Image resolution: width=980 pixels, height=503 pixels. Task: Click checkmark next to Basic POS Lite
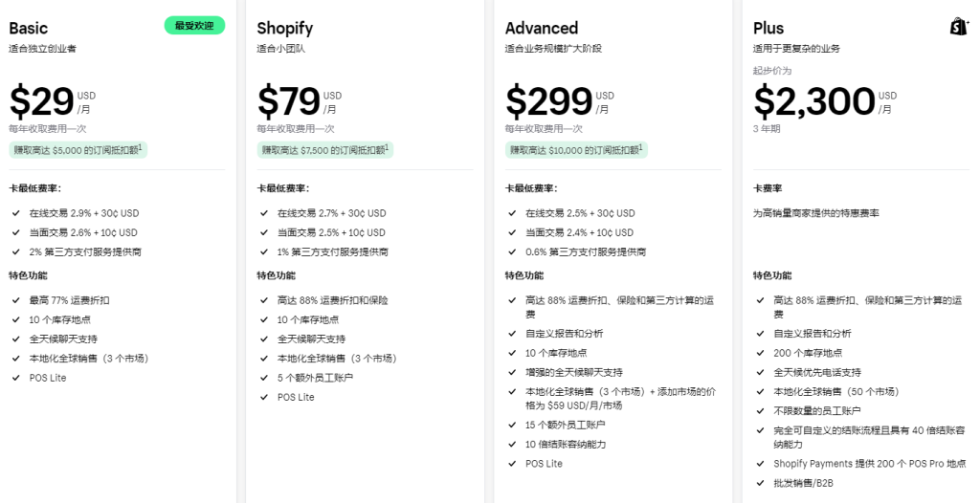point(16,378)
